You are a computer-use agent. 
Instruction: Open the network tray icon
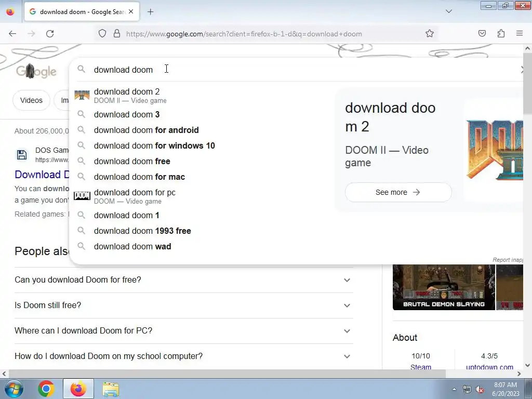[x=467, y=389]
